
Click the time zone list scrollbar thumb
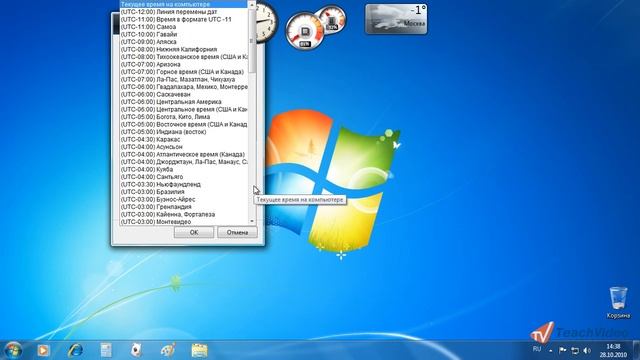(x=252, y=41)
